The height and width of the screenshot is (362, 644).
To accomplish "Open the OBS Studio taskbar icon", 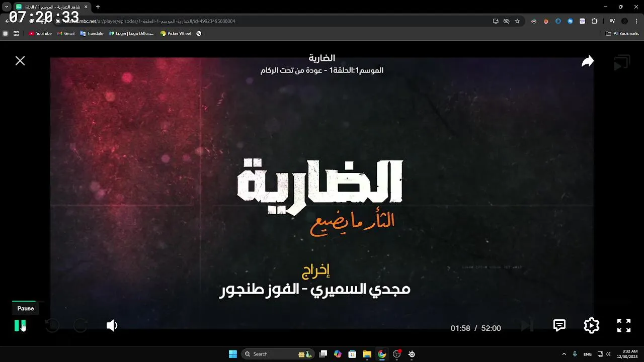I will [397, 354].
